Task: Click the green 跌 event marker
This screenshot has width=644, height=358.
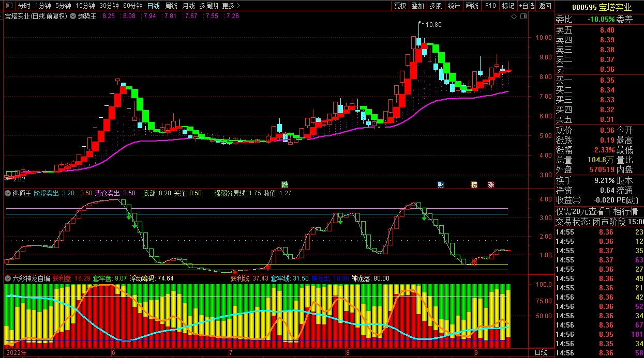Action: (x=284, y=184)
